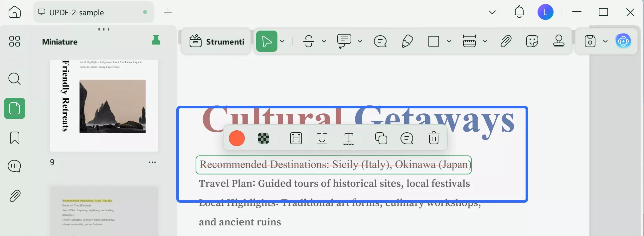
Task: Pin the Miniature panel
Action: point(156,42)
